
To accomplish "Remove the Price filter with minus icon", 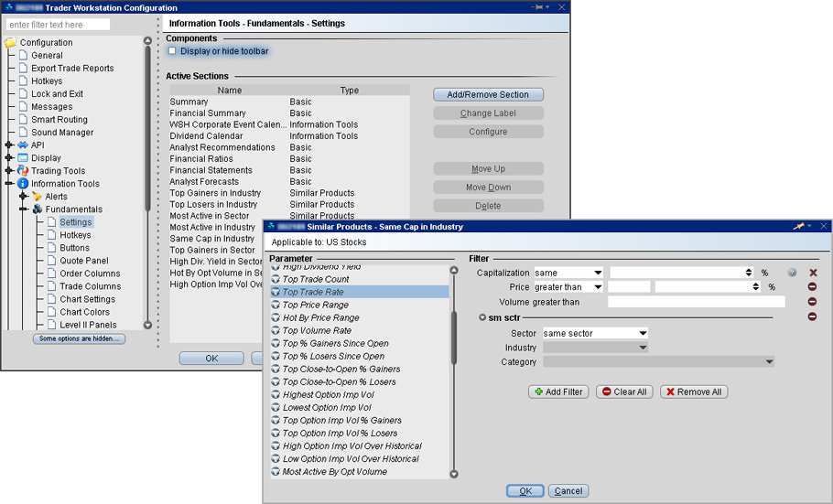I will (812, 287).
